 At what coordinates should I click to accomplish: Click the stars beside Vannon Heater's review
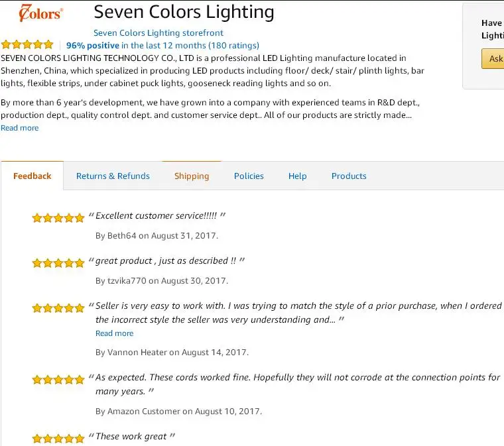click(58, 307)
